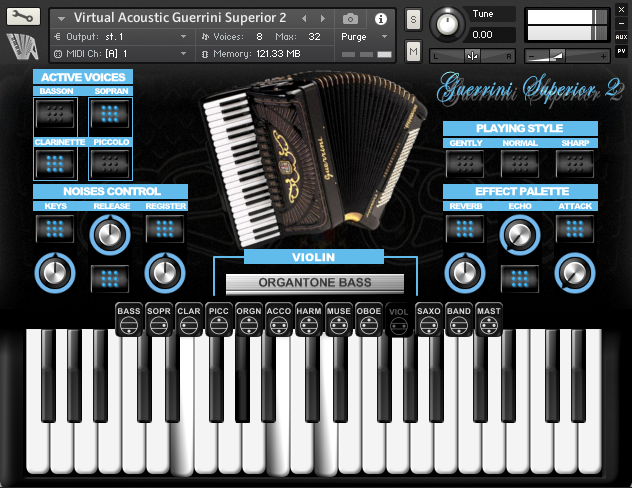Adjust the ATTACK amount knob

[575, 273]
